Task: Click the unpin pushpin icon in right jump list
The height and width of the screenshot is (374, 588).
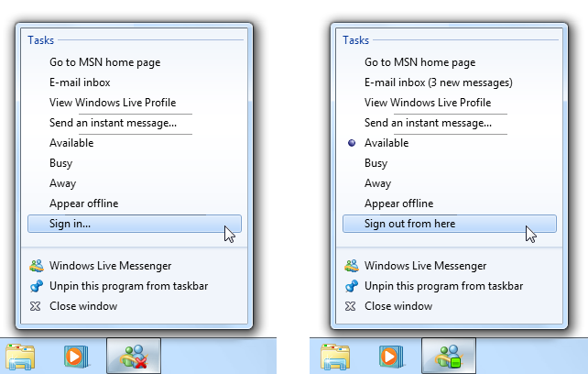Action: [352, 286]
